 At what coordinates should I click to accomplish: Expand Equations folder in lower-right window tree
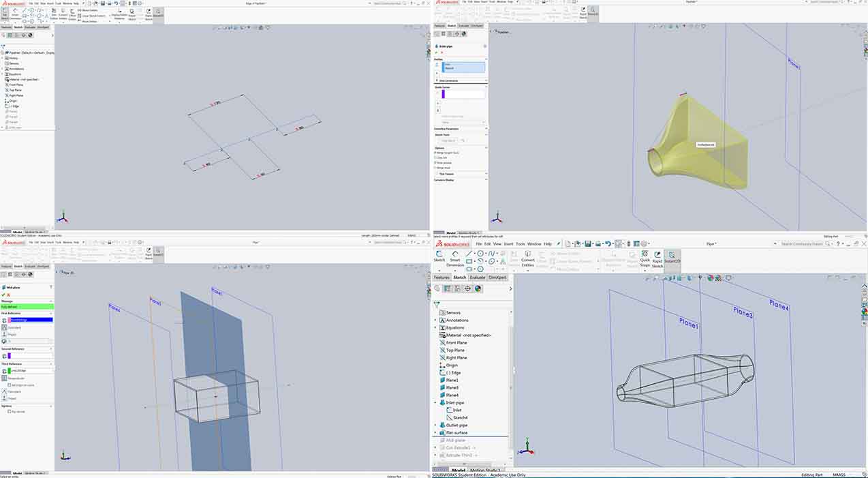click(x=435, y=327)
